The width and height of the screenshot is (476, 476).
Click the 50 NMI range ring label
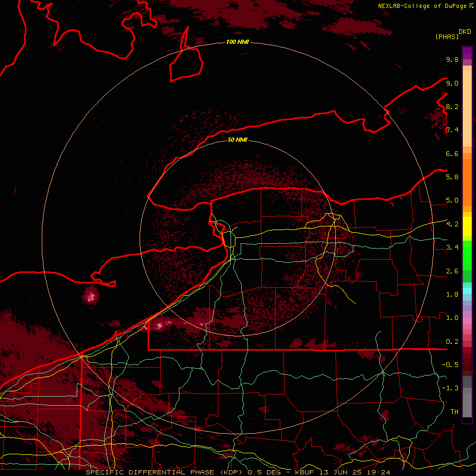coord(237,140)
